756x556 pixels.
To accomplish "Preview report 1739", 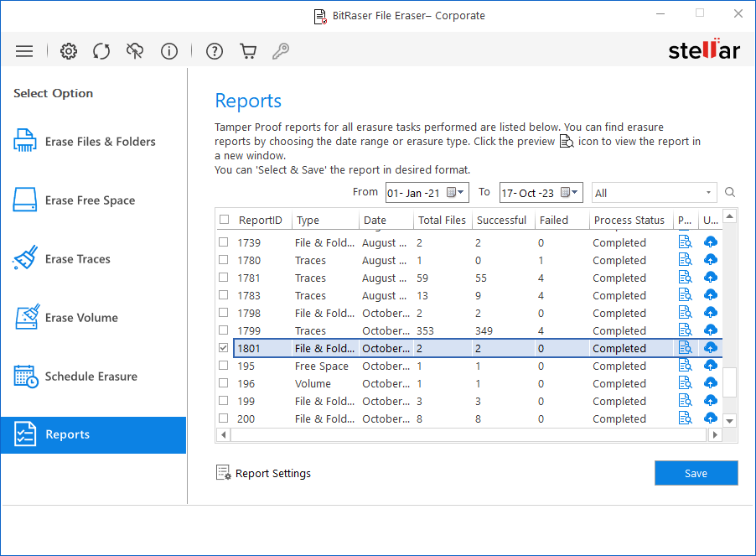I will [x=685, y=242].
